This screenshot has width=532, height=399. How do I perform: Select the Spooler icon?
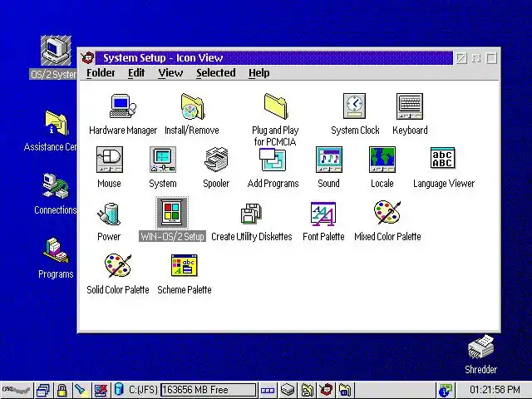[x=216, y=160]
